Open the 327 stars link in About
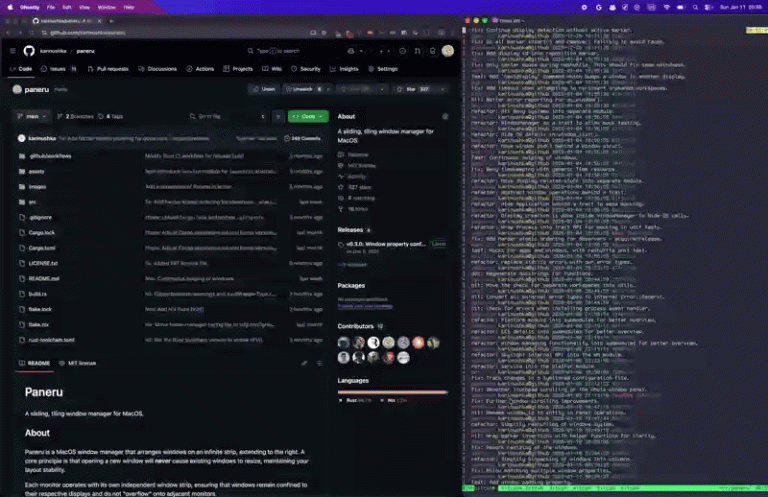Screen dimensions: 768x497 [x=355, y=188]
